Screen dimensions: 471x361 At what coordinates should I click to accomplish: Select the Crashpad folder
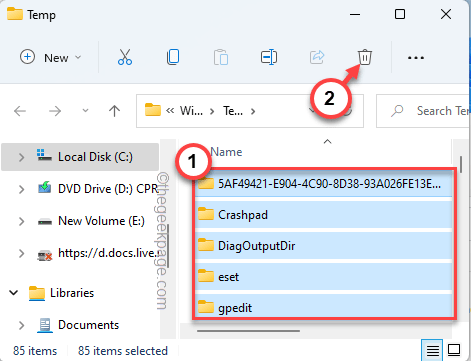point(323,215)
